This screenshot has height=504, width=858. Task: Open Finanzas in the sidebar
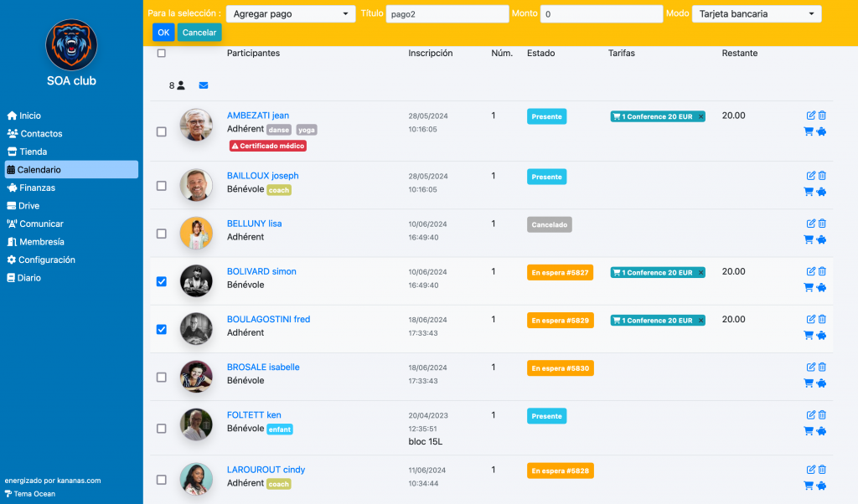tap(37, 188)
